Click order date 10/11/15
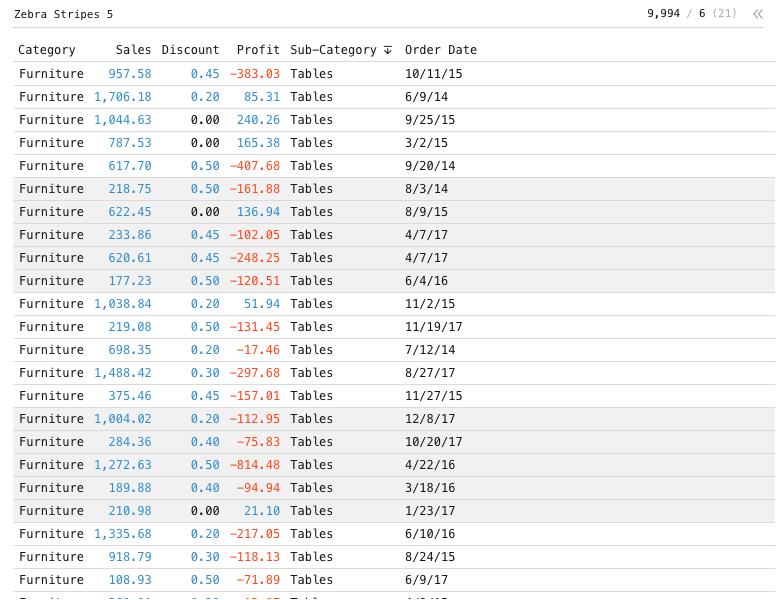This screenshot has width=776, height=600. [434, 74]
